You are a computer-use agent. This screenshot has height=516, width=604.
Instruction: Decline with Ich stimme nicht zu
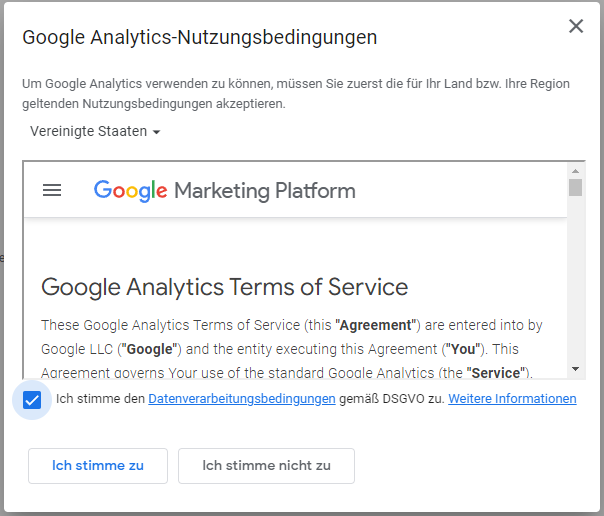pyautogui.click(x=266, y=466)
